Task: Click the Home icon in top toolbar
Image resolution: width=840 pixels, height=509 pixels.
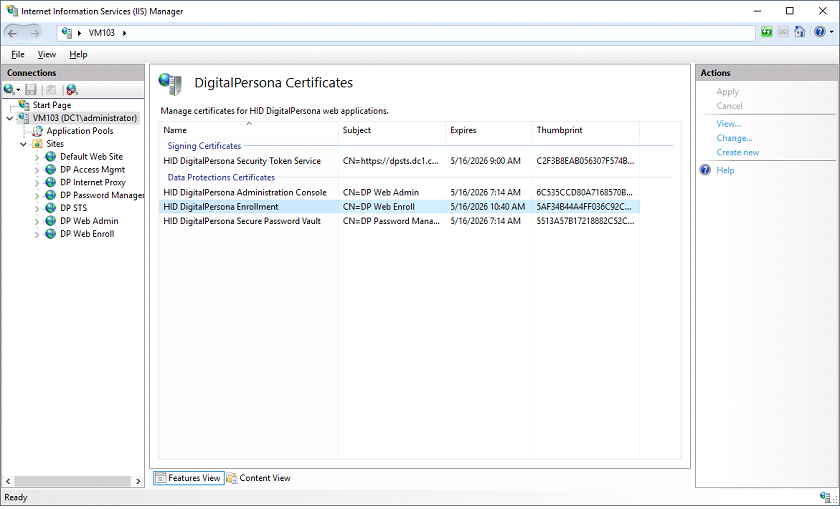Action: pos(799,32)
